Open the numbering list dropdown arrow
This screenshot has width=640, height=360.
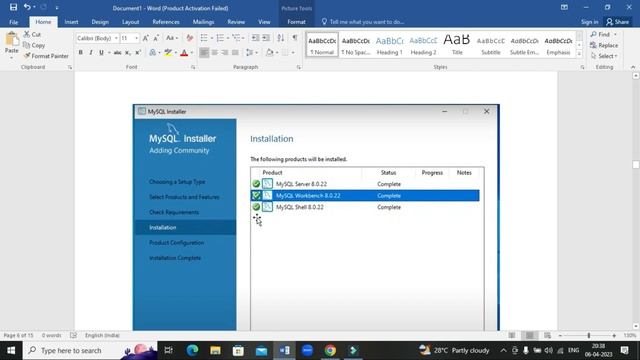click(228, 38)
